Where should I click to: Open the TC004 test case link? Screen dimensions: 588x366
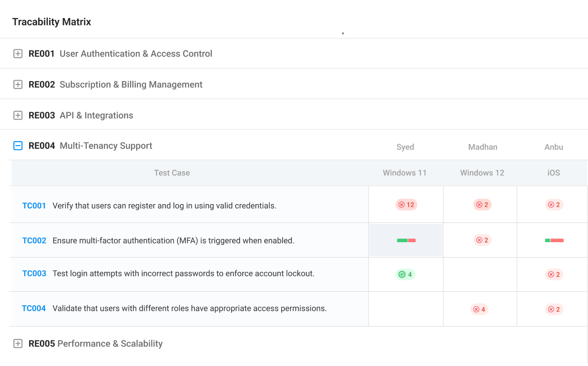[x=34, y=308]
